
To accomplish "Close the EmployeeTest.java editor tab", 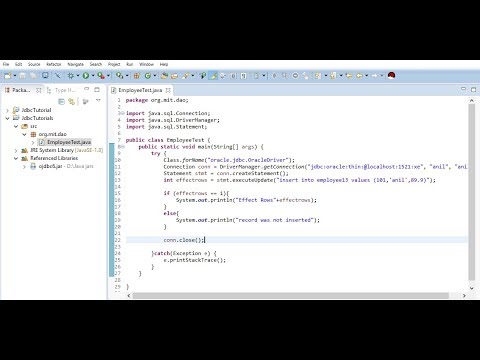I will click(168, 90).
